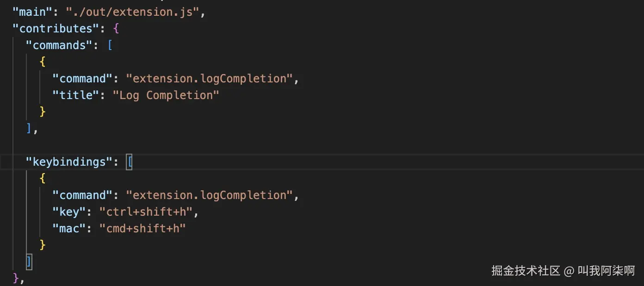Click the "ctrl+shift+h" shortcut string
The width and height of the screenshot is (644, 286).
pos(146,212)
